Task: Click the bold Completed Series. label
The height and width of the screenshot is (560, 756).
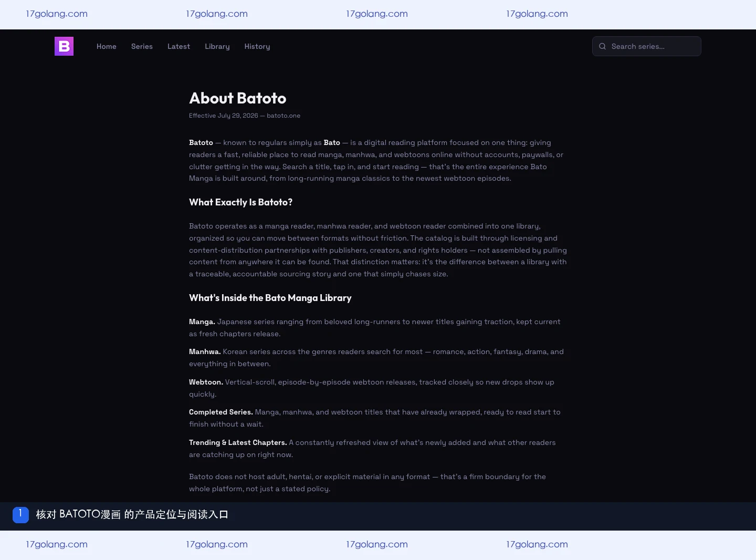Action: 221,412
